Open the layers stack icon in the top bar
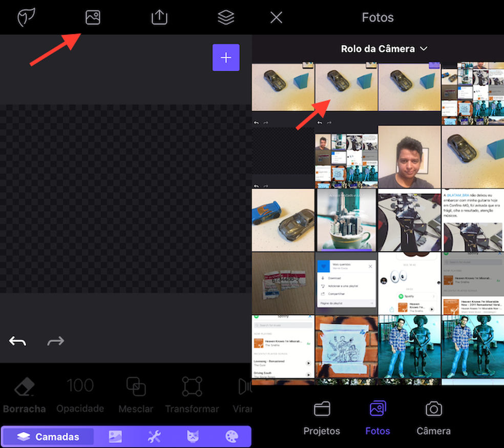 coord(226,17)
